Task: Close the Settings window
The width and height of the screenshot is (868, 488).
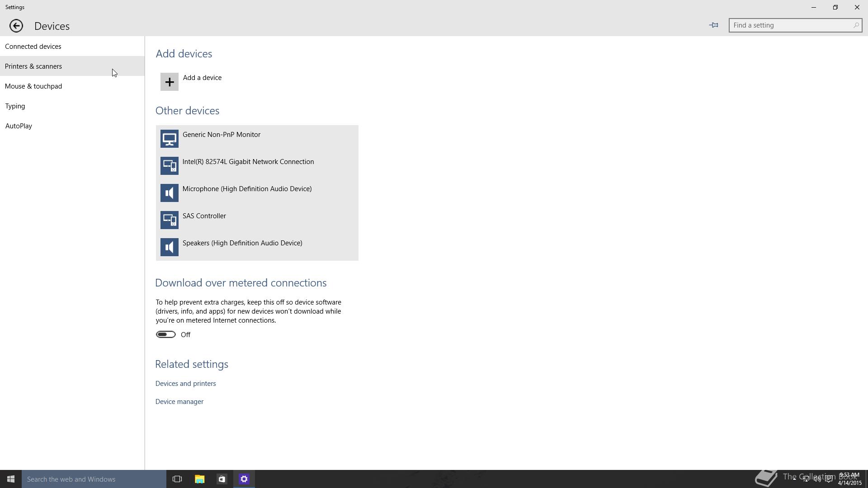Action: click(x=857, y=7)
